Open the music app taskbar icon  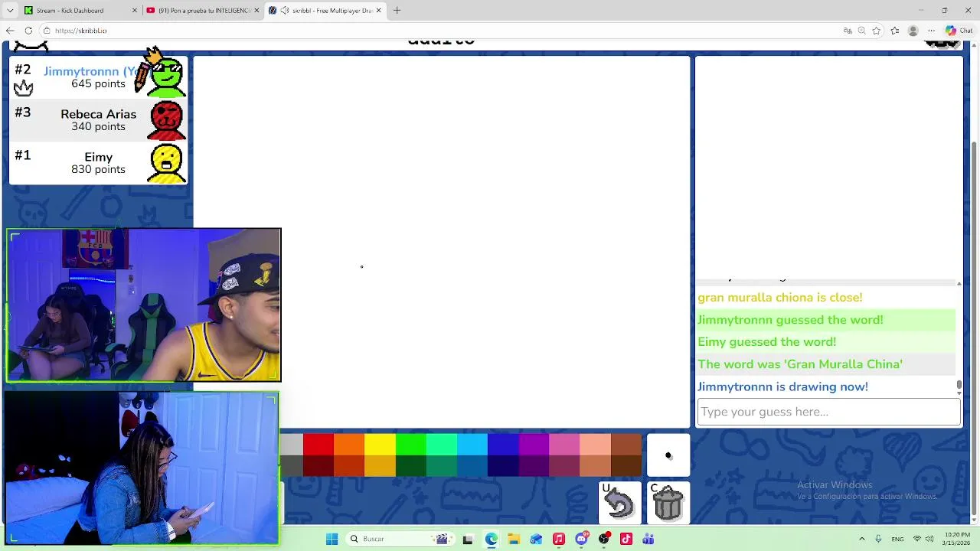tap(559, 539)
